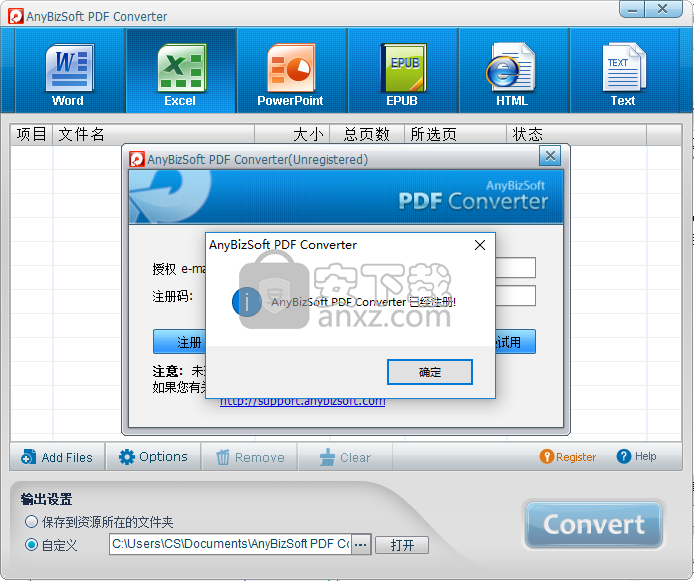Click the 文件名 column header
The width and height of the screenshot is (694, 581).
click(154, 134)
